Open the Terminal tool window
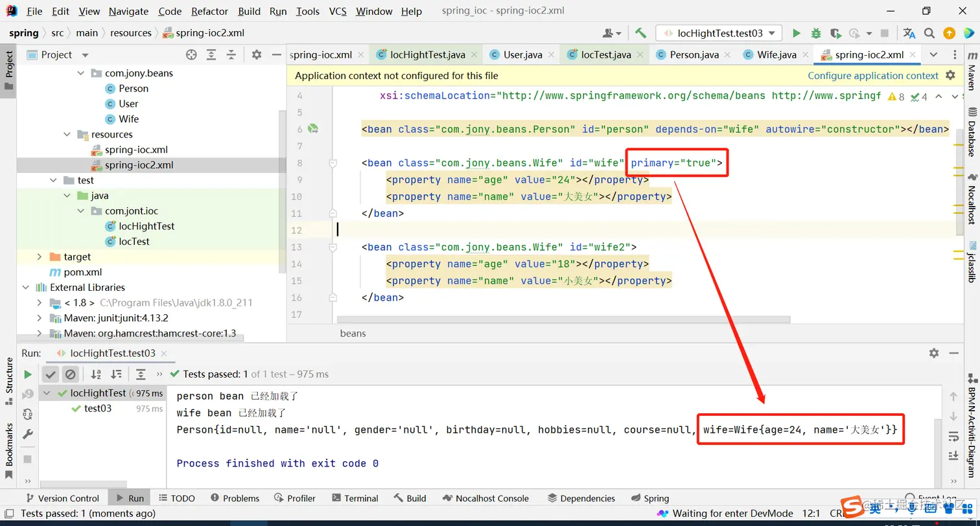Image resolution: width=980 pixels, height=526 pixels. point(355,498)
